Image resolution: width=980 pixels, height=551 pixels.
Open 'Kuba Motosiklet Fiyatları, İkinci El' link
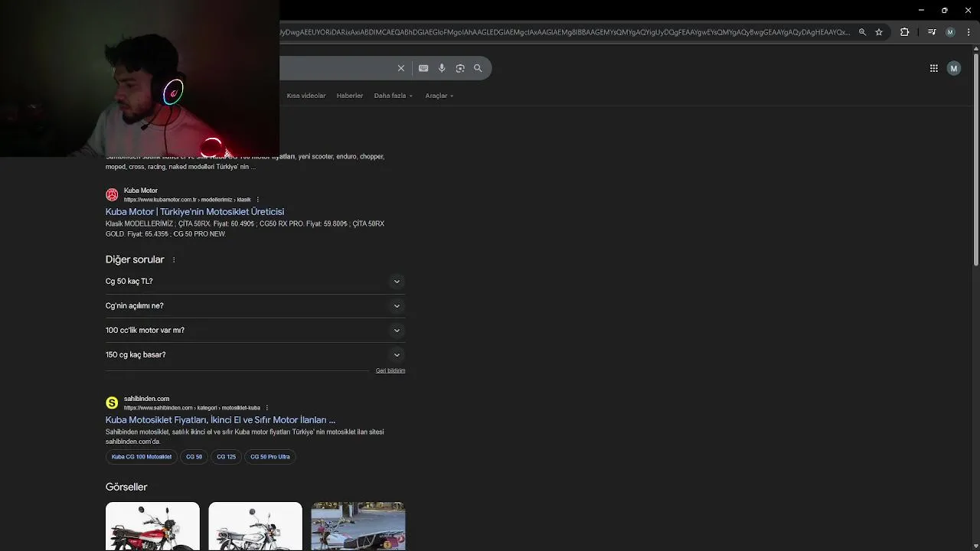[220, 420]
